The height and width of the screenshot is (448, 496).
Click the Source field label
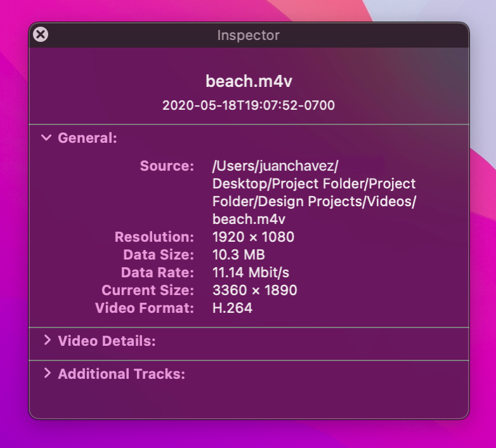[167, 166]
